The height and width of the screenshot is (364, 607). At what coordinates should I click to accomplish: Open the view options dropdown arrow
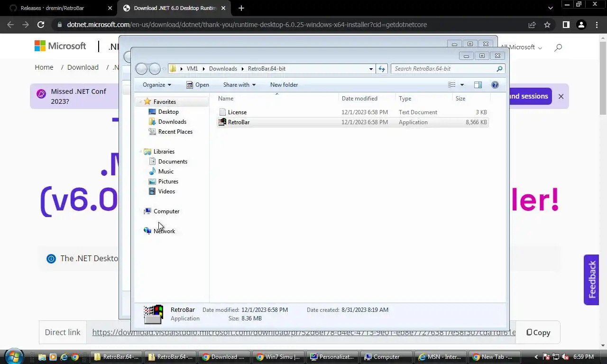tap(462, 85)
